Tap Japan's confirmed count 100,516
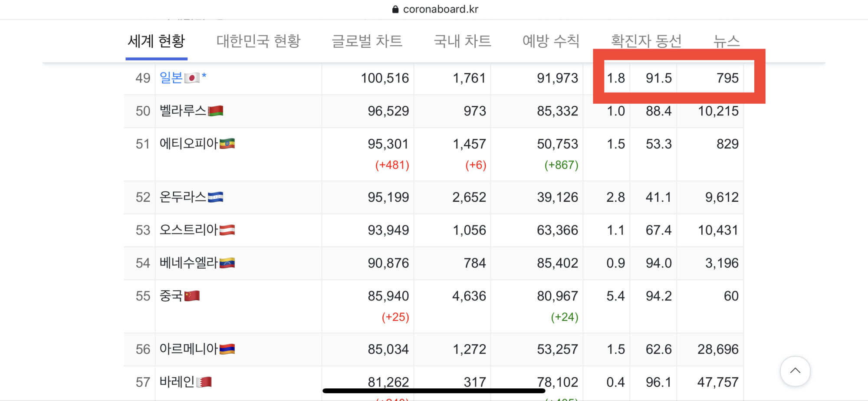The height and width of the screenshot is (401, 868). (385, 78)
